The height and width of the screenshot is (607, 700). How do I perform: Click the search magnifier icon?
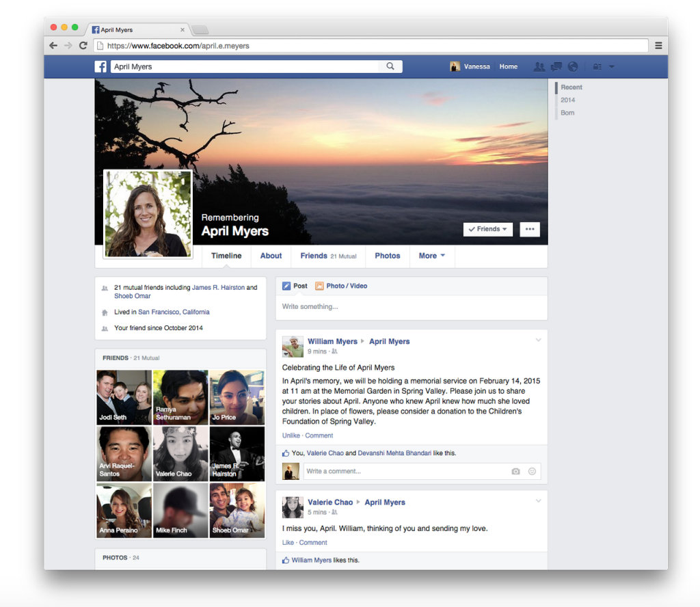390,66
